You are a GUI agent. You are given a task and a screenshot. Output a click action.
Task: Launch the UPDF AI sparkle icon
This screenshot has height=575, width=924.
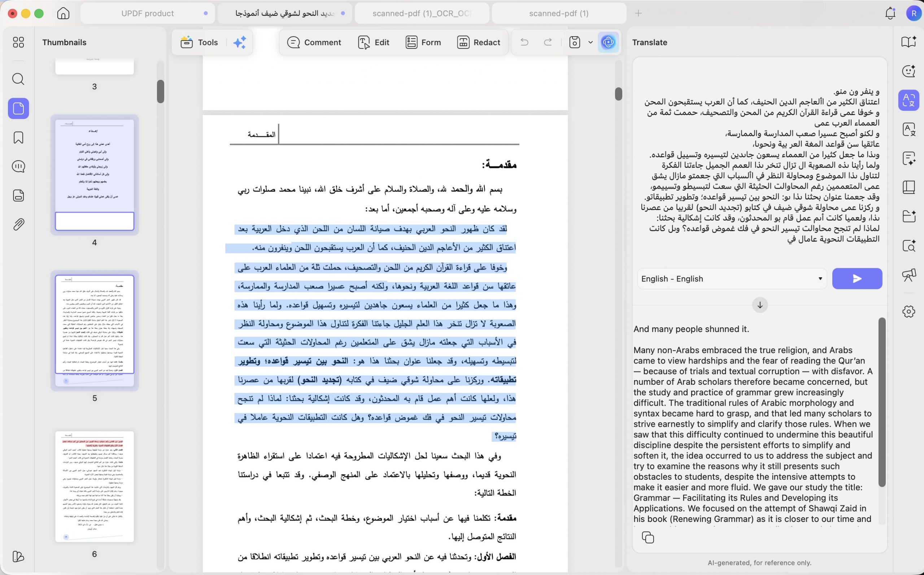tap(240, 42)
